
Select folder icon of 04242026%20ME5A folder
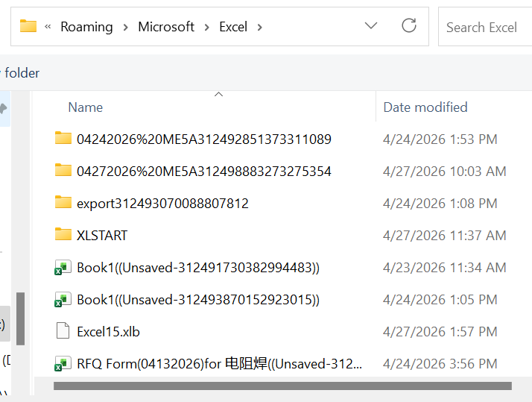(63, 138)
